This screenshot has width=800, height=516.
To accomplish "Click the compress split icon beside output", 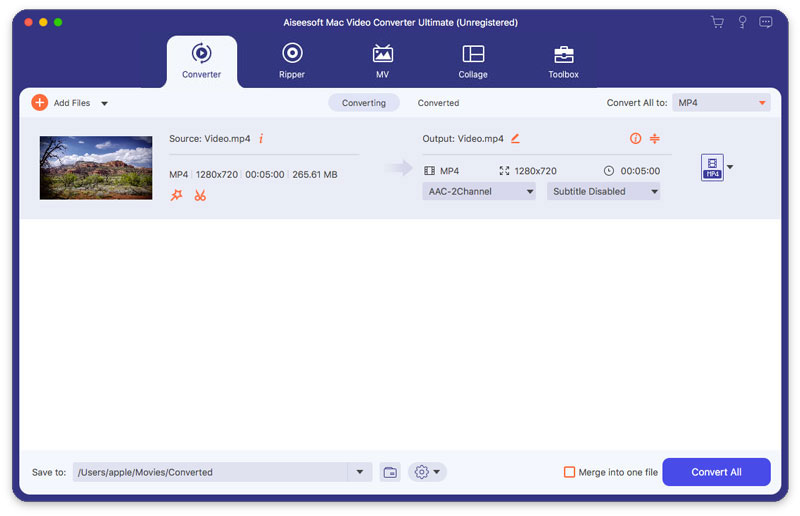I will tap(655, 138).
